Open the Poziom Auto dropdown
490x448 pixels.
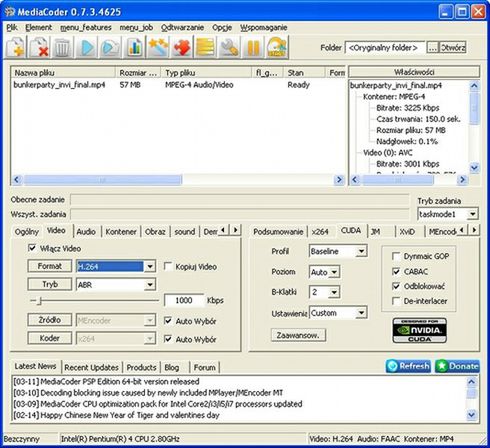tap(334, 272)
